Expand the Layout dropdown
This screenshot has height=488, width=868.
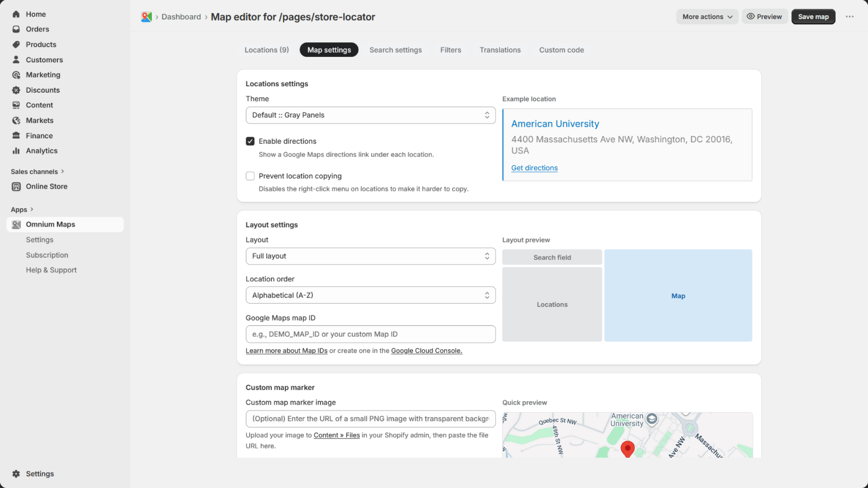pyautogui.click(x=371, y=256)
